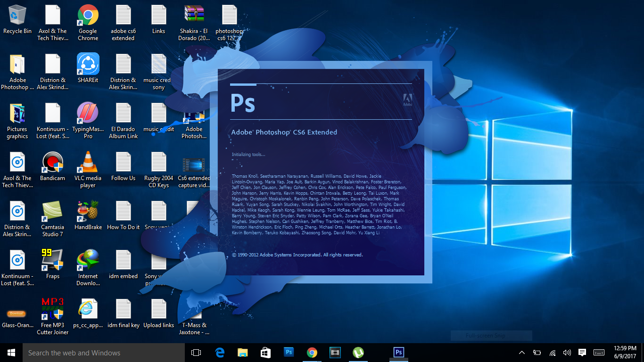
Task: Click the 'Initializing tools...' status text
Action: coord(248,155)
